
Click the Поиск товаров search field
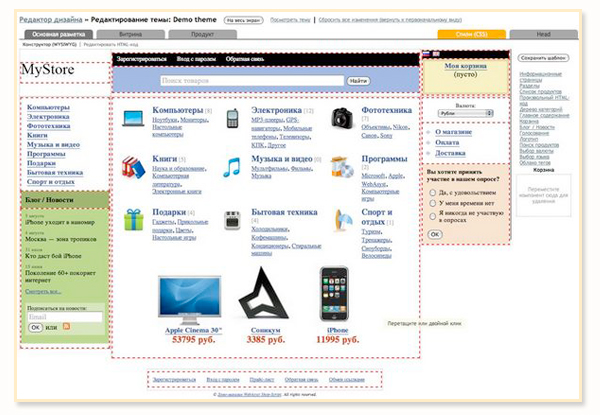252,81
